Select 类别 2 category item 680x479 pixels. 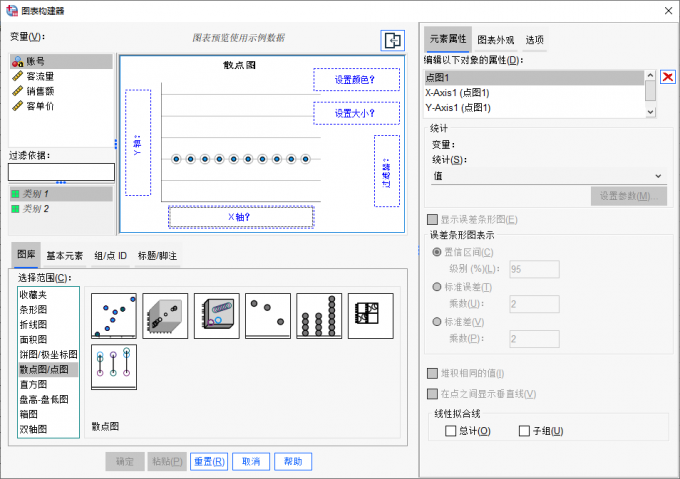click(x=61, y=209)
